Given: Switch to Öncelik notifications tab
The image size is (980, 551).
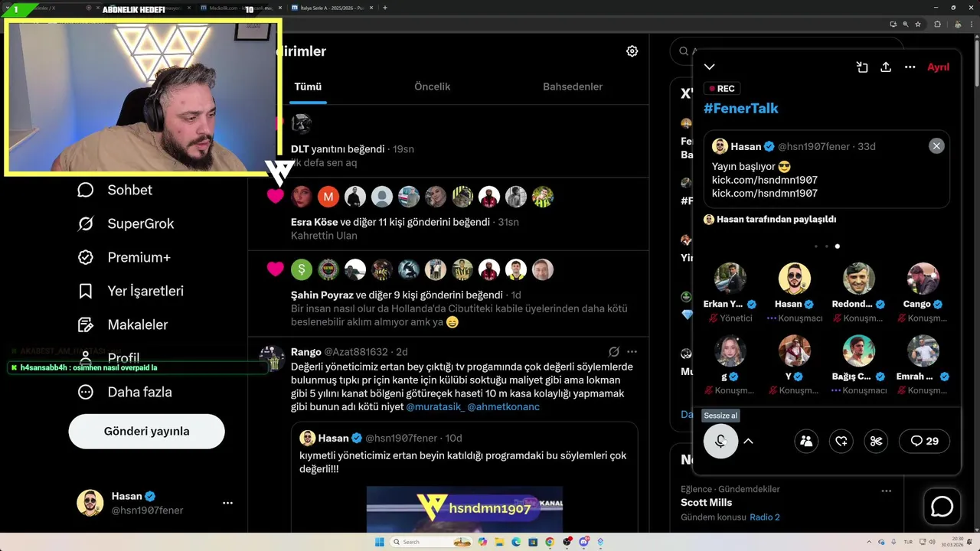Looking at the screenshot, I should pyautogui.click(x=433, y=87).
